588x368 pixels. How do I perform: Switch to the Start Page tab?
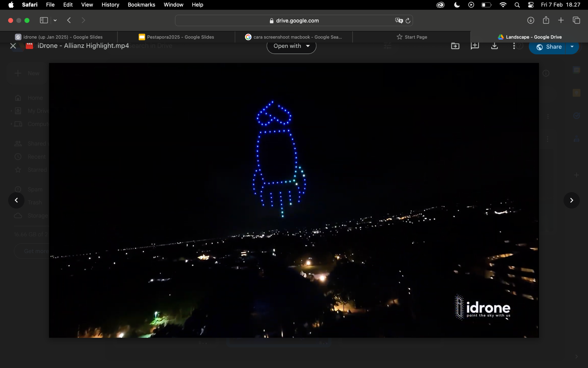coord(411,37)
